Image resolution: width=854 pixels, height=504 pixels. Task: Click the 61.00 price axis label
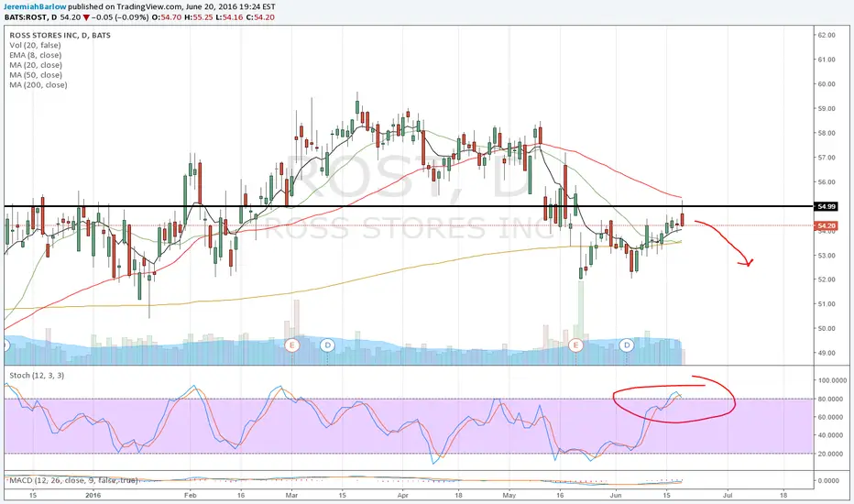[x=827, y=60]
